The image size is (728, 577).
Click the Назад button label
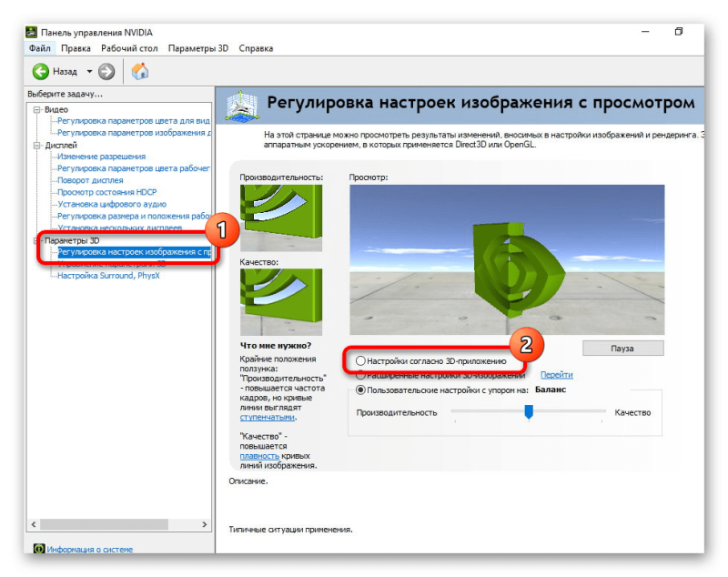tap(65, 72)
